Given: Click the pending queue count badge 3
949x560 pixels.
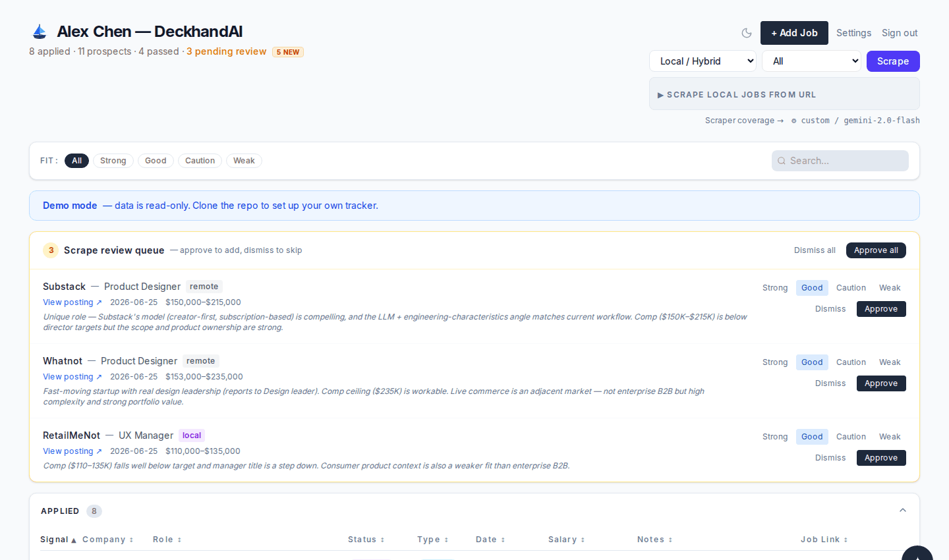Looking at the screenshot, I should coord(51,250).
